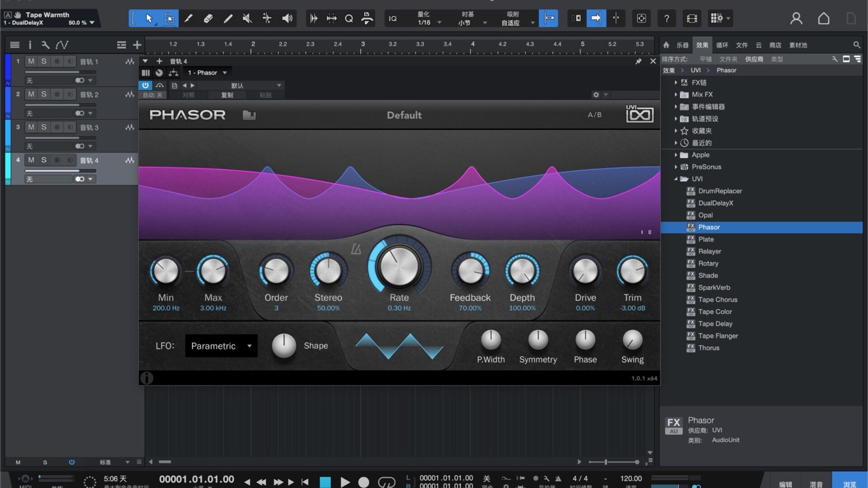The width and height of the screenshot is (868, 488).
Task: Open plugin settings gear icon
Action: click(596, 95)
